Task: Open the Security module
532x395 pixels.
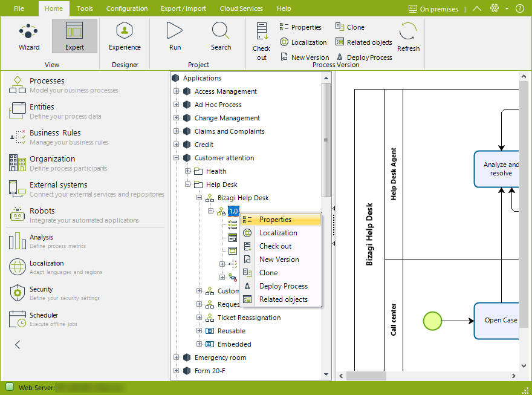Action: click(85, 293)
